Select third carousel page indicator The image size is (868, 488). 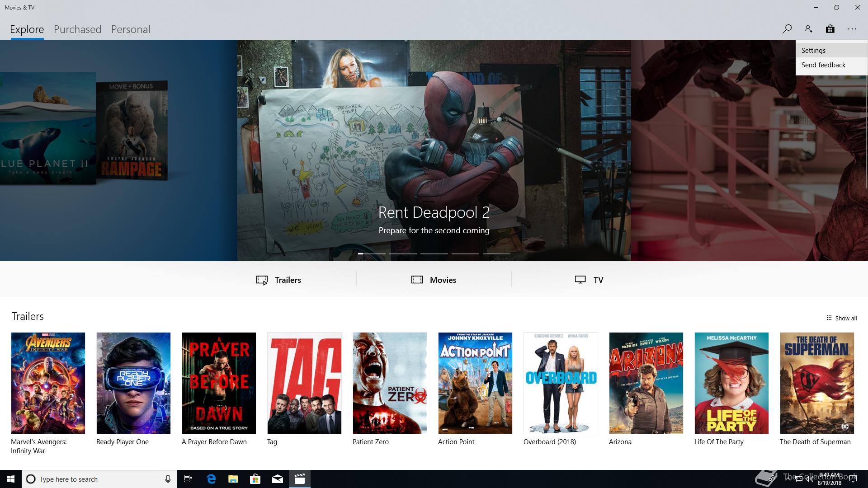[434, 253]
